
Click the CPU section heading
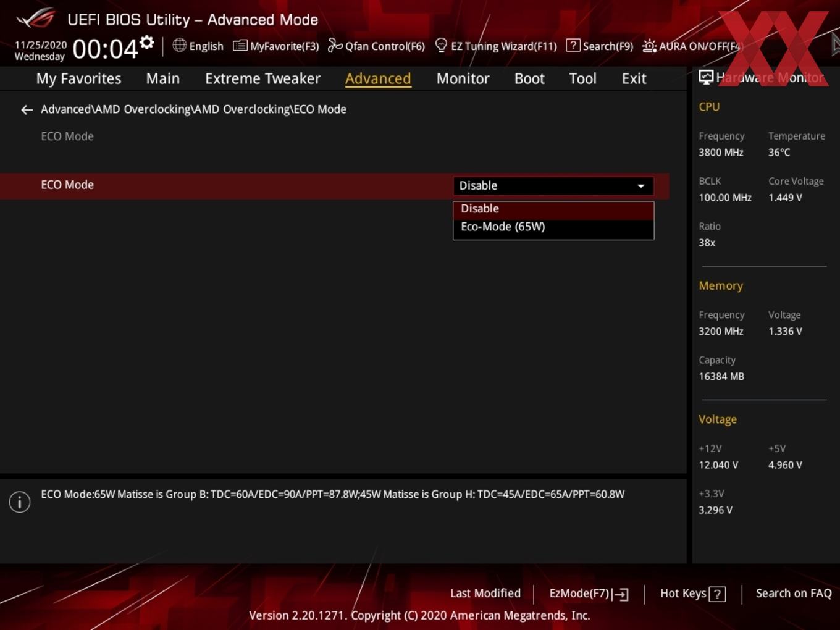[709, 106]
